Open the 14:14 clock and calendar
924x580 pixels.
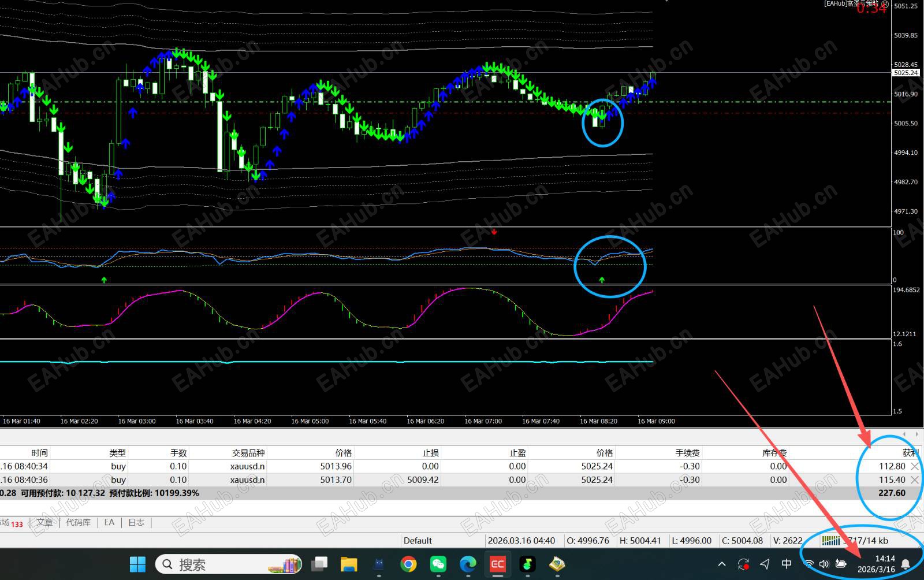[876, 564]
